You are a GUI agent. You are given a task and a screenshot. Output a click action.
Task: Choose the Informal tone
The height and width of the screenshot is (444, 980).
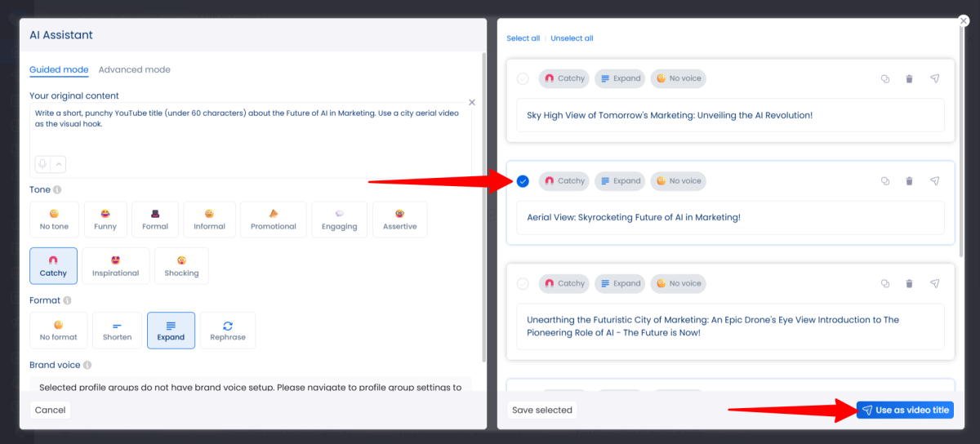tap(209, 220)
